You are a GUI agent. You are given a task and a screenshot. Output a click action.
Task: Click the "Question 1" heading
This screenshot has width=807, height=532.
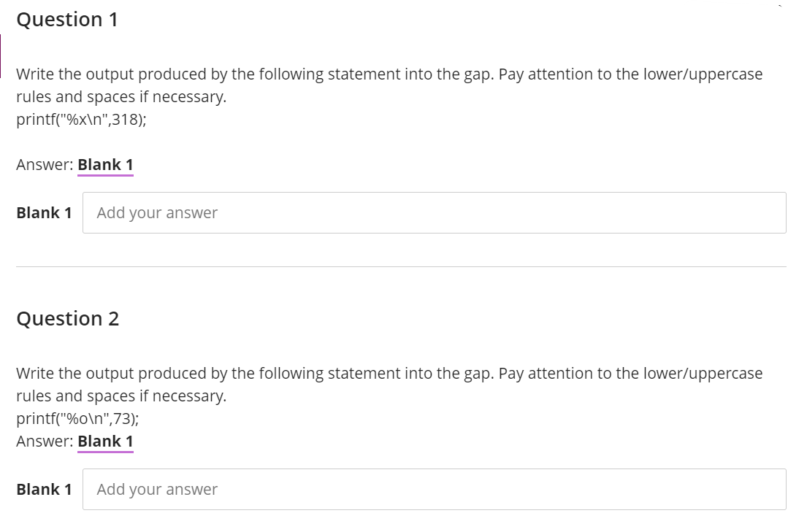67,20
